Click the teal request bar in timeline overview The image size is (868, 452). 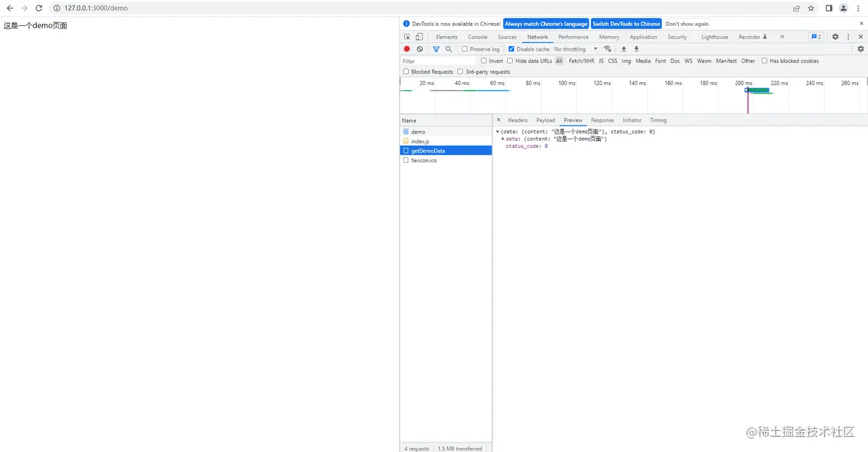(x=758, y=90)
